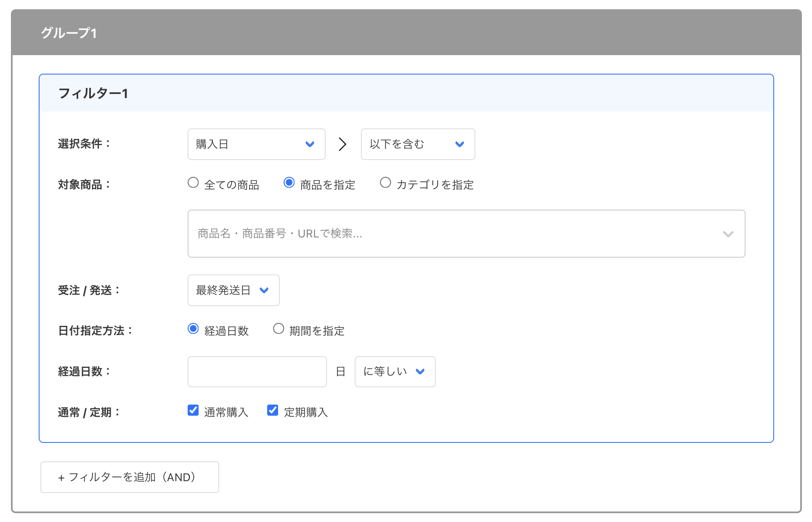Open the 以下を含む condition dropdown

(417, 144)
